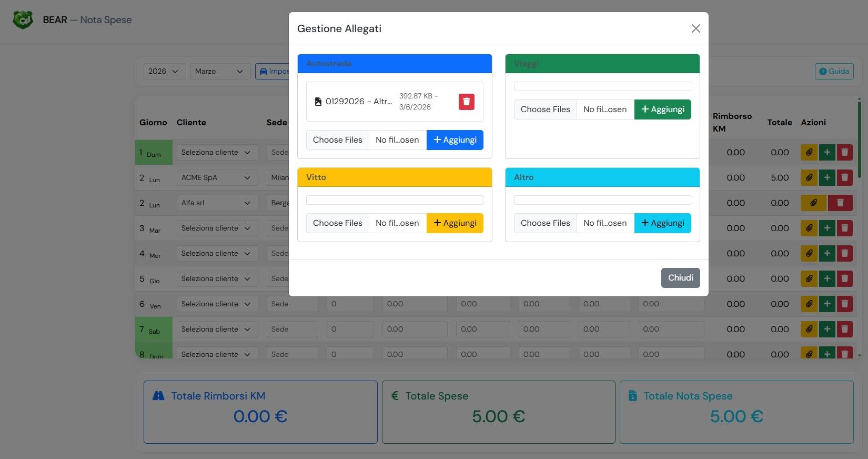The height and width of the screenshot is (459, 868).
Task: Open client selector for day 6 Ven
Action: (x=217, y=304)
